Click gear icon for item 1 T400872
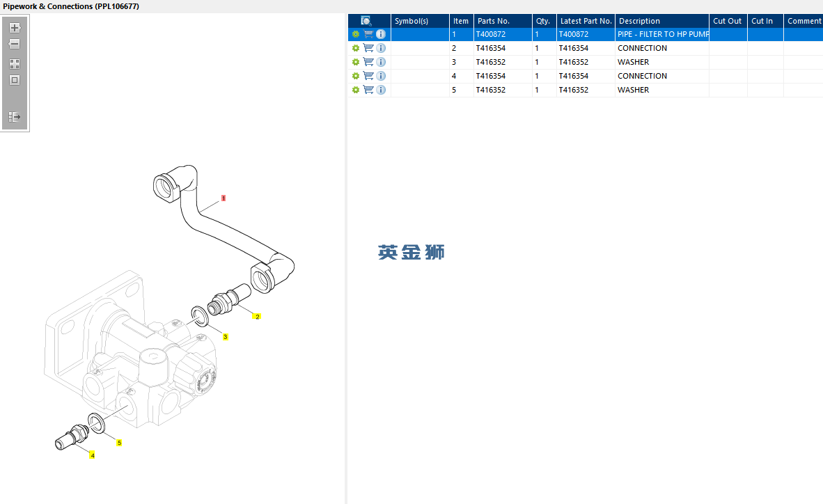Image resolution: width=823 pixels, height=504 pixels. [356, 34]
